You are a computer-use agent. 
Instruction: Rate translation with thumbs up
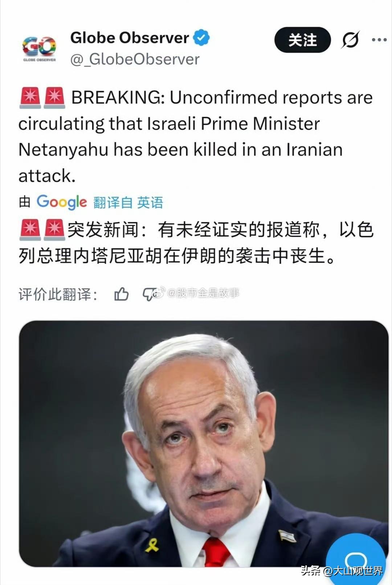click(x=121, y=294)
